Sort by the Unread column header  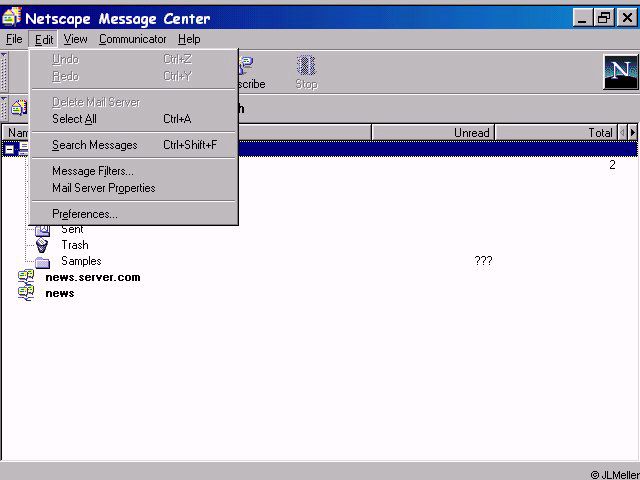coord(433,133)
